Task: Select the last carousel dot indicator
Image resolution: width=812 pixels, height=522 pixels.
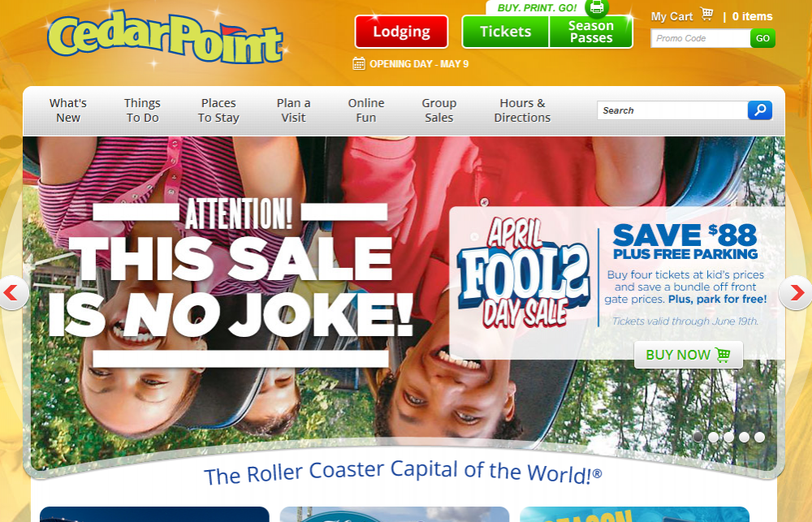Action: pyautogui.click(x=760, y=437)
